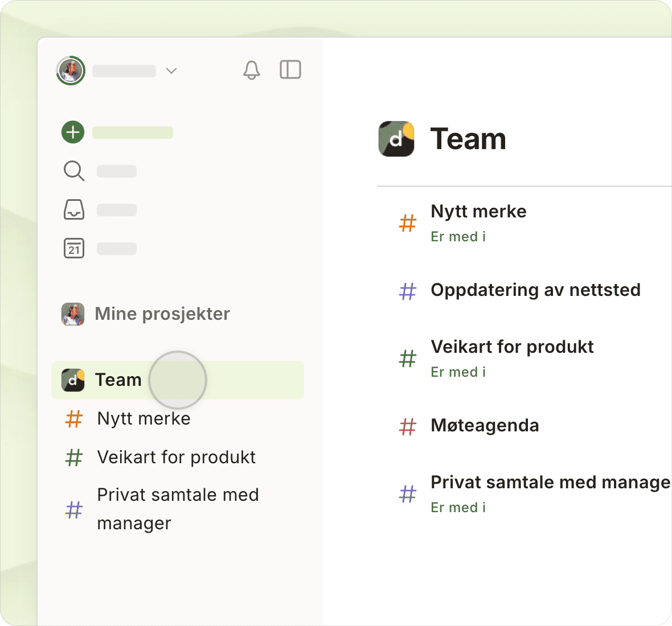Select Team workspace in sidebar

pos(118,380)
